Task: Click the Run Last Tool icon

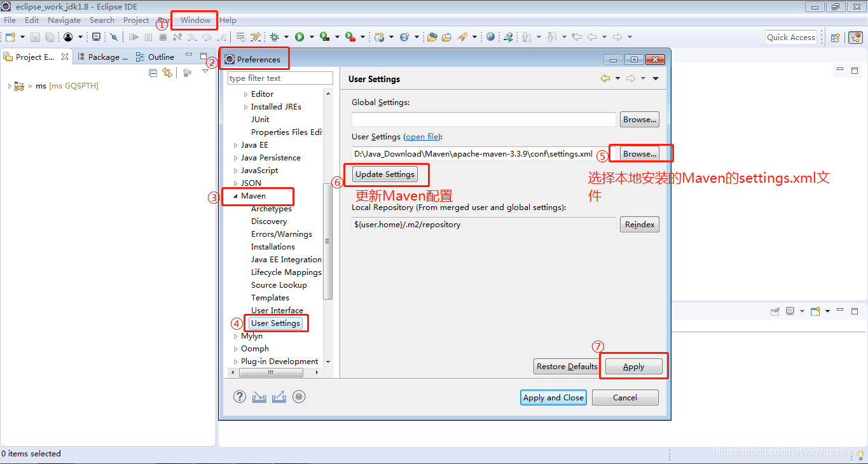Action: [x=349, y=37]
